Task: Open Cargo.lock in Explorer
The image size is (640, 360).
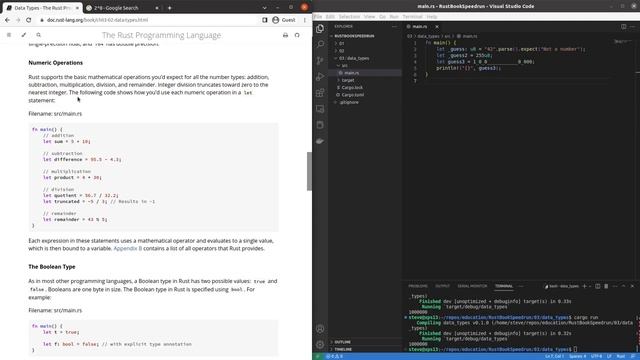Action: click(352, 87)
